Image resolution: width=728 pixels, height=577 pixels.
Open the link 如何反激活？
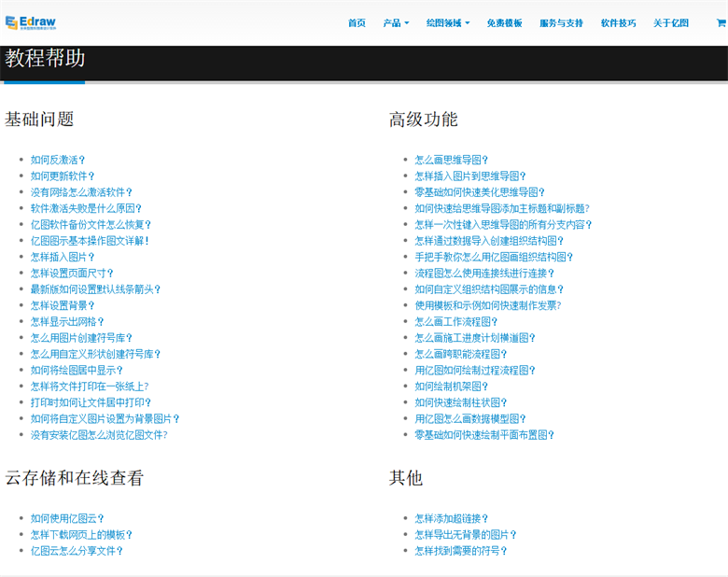pyautogui.click(x=58, y=160)
